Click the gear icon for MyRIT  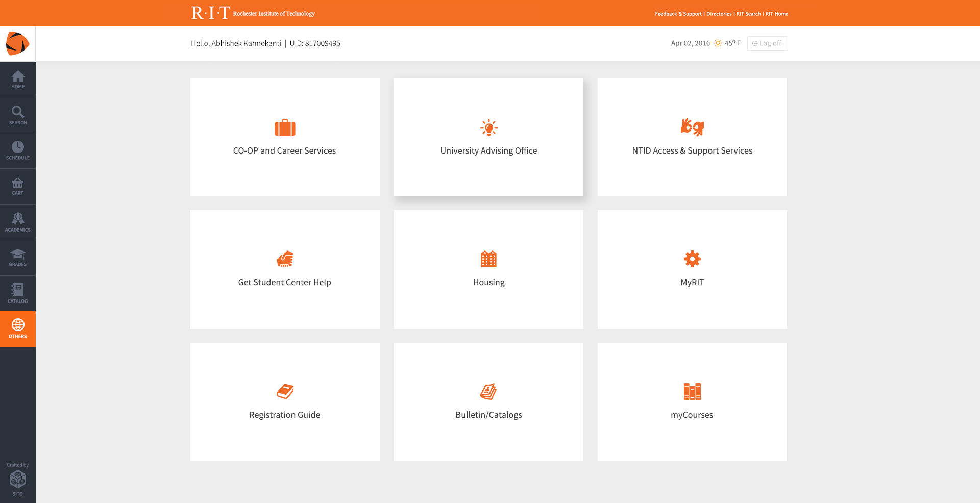pos(692,259)
